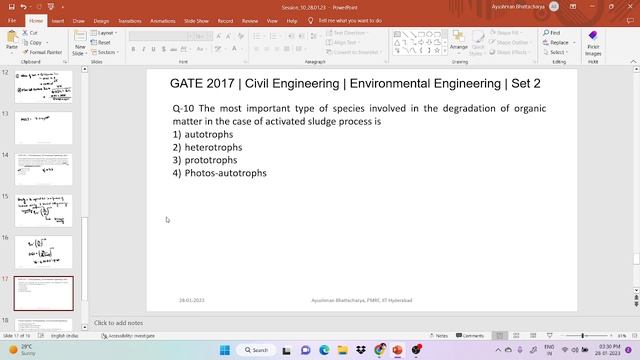Select slide 16 thumbnail
The width and height of the screenshot is (640, 360).
click(x=44, y=252)
